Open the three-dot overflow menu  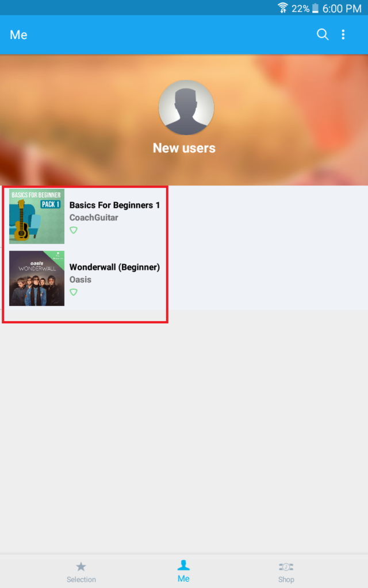(x=343, y=34)
